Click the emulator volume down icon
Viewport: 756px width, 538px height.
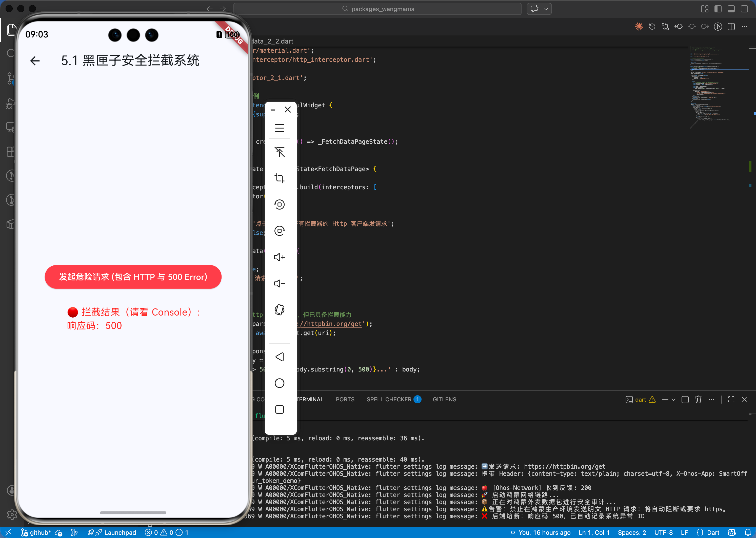280,284
